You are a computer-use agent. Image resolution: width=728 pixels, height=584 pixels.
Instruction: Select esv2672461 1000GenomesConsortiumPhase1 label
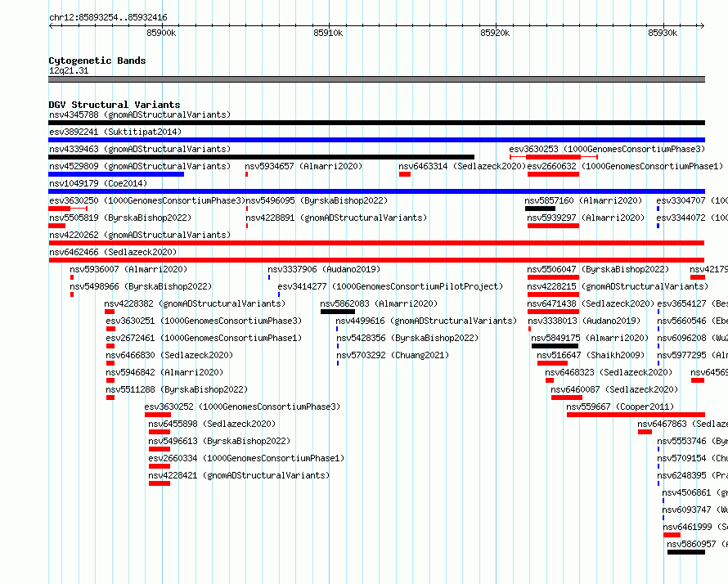point(204,338)
